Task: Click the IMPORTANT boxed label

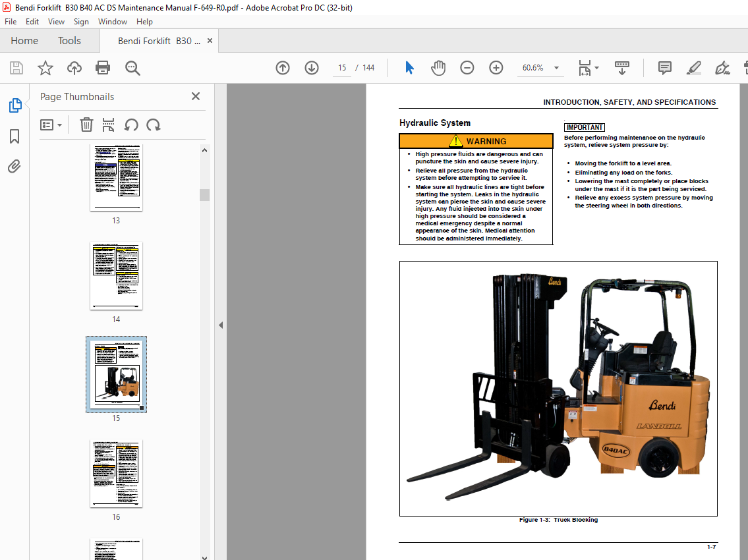Action: [585, 127]
